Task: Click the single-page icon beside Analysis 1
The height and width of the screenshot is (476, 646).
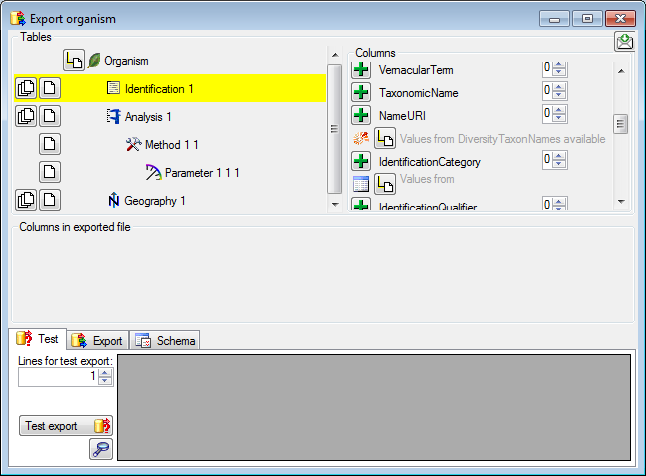Action: pos(50,116)
